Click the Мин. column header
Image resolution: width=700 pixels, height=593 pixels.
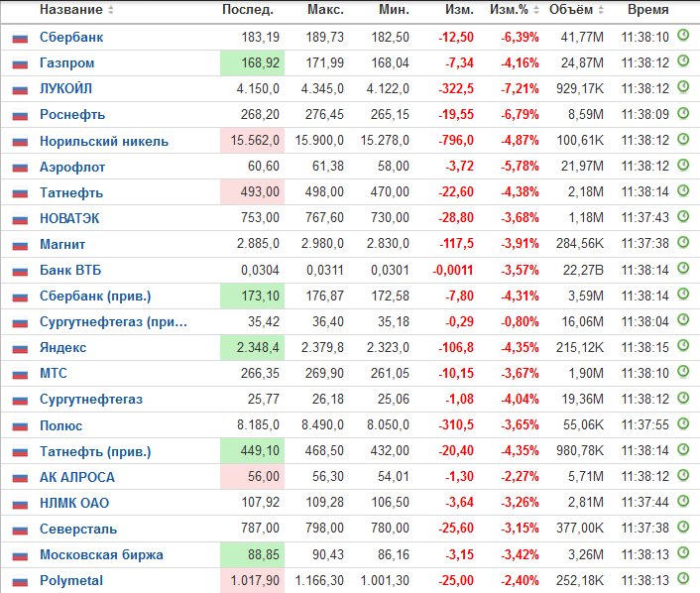(395, 9)
